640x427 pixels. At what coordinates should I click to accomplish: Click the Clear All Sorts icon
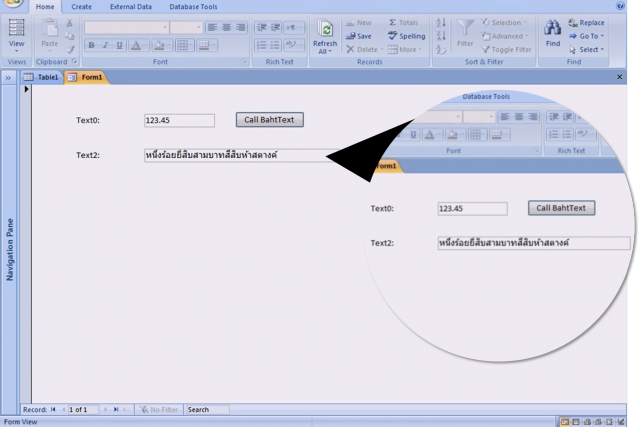pos(441,49)
